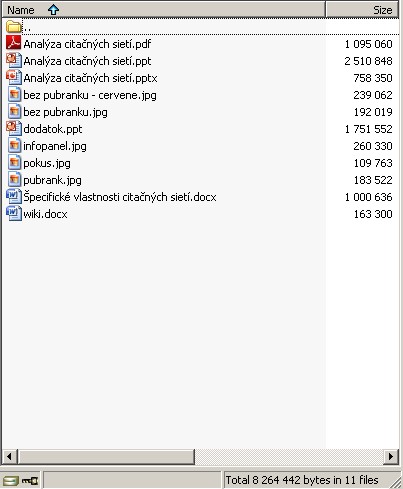Select the Word icon of wiki.docx
This screenshot has height=489, width=403.
tap(14, 214)
